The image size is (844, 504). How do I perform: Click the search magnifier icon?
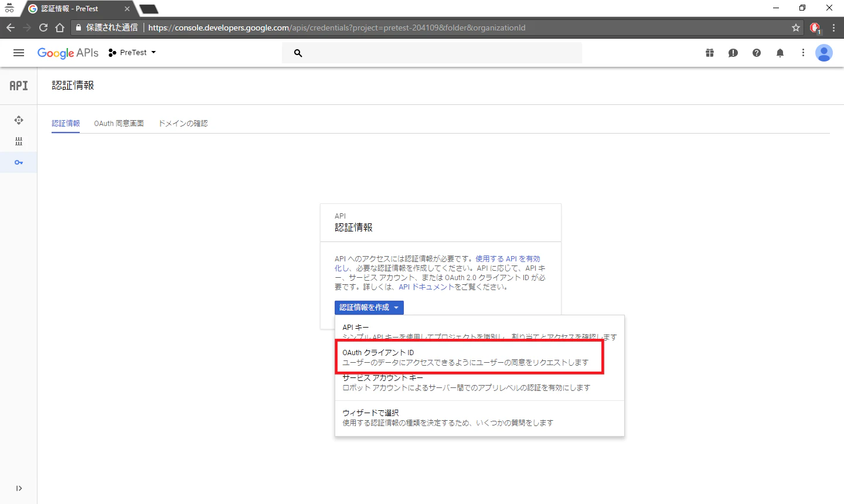click(x=298, y=53)
